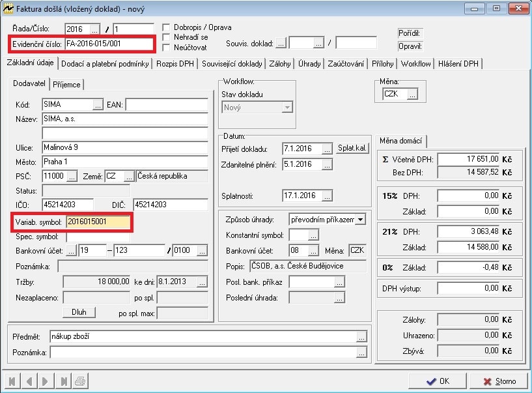Click the Variab. symbol field
The image size is (532, 393).
[98, 222]
